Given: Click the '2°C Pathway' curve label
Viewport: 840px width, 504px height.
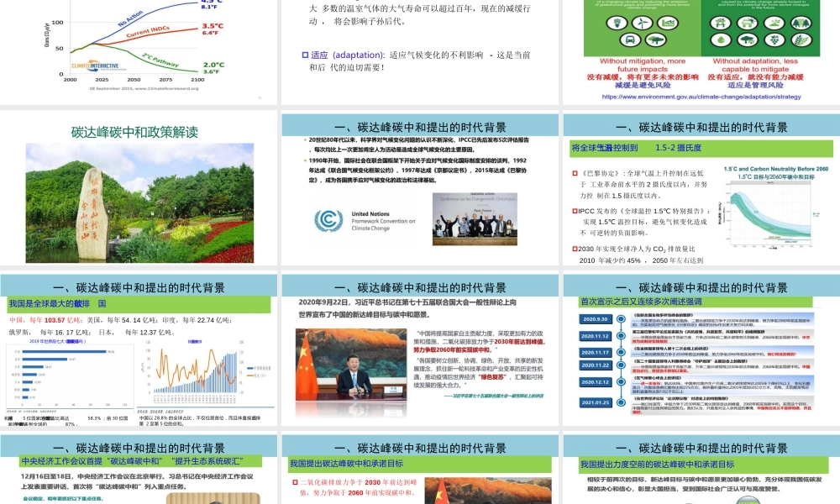Looking at the screenshot, I should pos(160,60).
